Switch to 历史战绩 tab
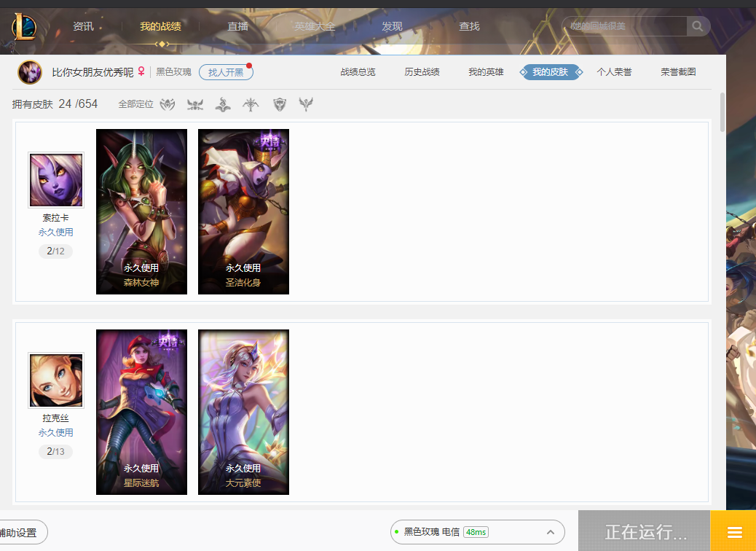Viewport: 756px width, 551px height. (x=422, y=72)
